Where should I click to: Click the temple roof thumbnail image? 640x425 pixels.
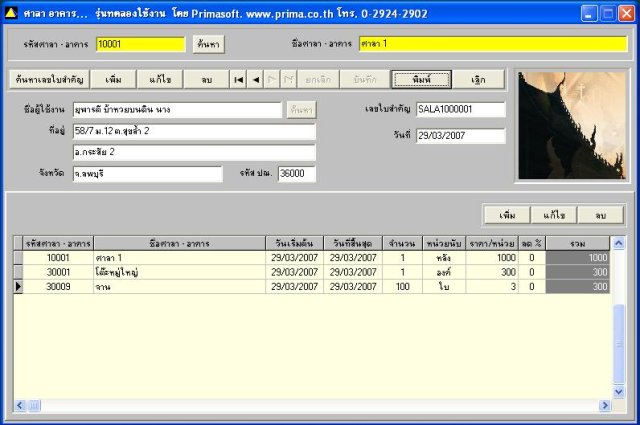pos(572,126)
